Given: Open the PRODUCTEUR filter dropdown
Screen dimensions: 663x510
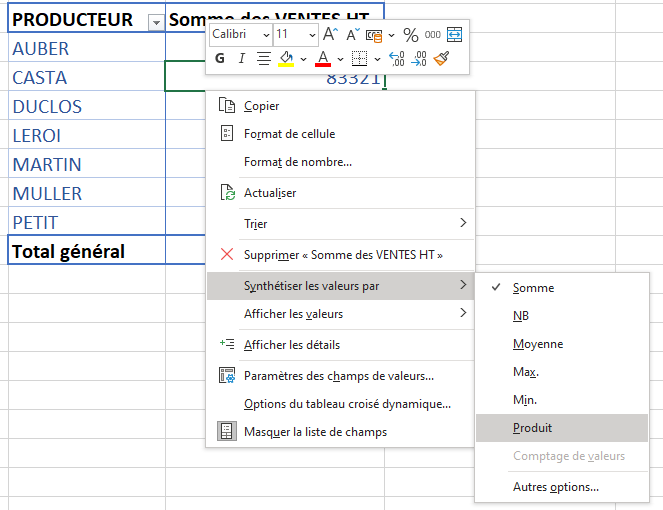Looking at the screenshot, I should (x=154, y=21).
